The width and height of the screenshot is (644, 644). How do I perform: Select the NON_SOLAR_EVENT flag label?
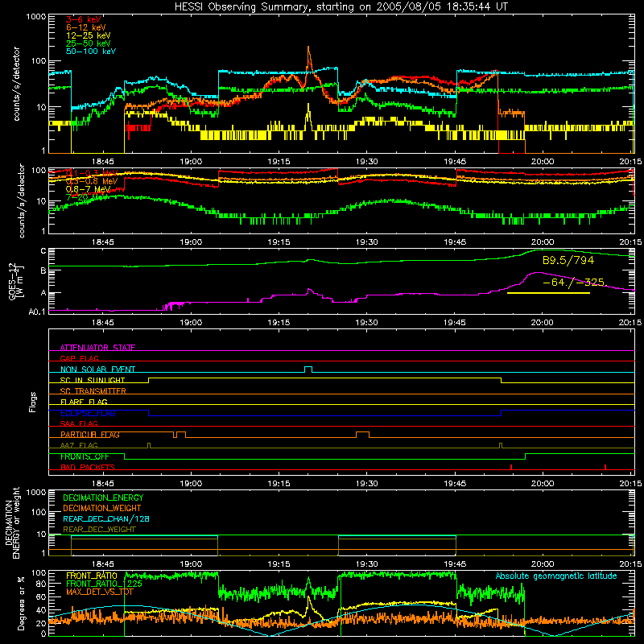pos(97,369)
